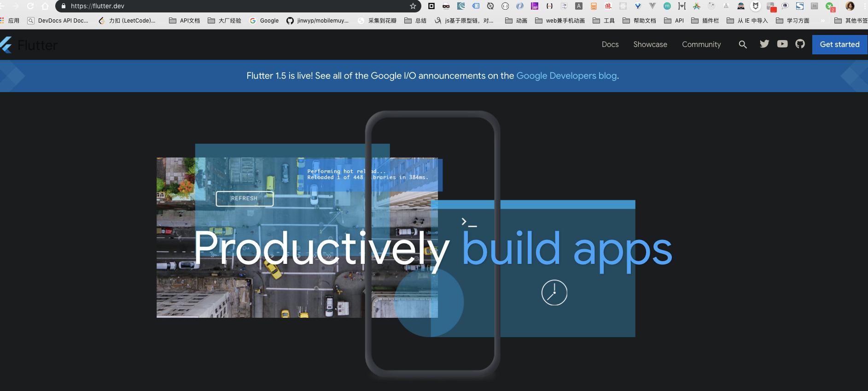Viewport: 868px width, 391px height.
Task: Open Flutter's GitHub repository icon
Action: click(x=800, y=44)
